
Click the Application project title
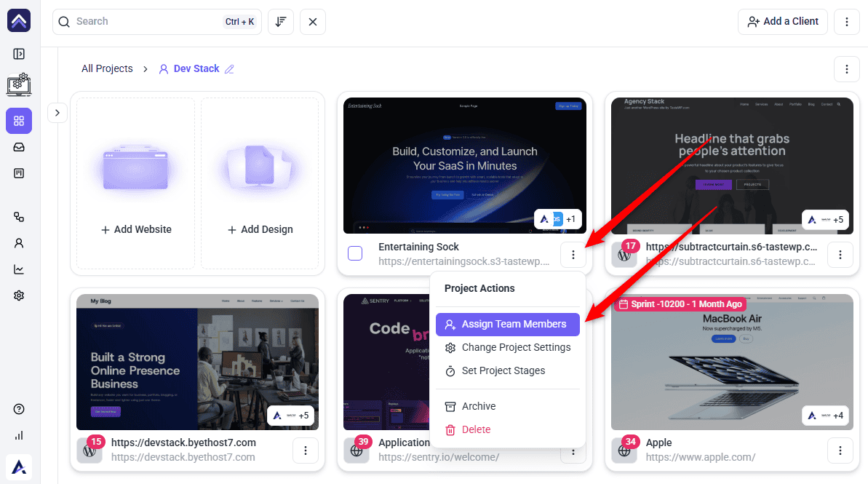[x=404, y=443]
